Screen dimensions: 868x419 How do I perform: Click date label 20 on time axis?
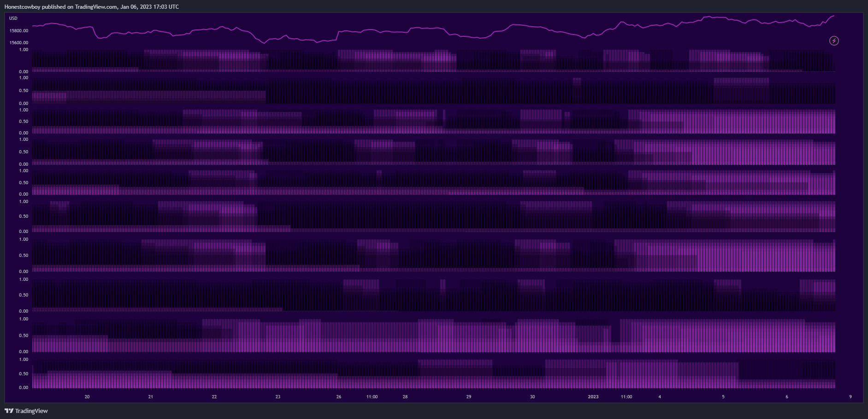pyautogui.click(x=87, y=396)
